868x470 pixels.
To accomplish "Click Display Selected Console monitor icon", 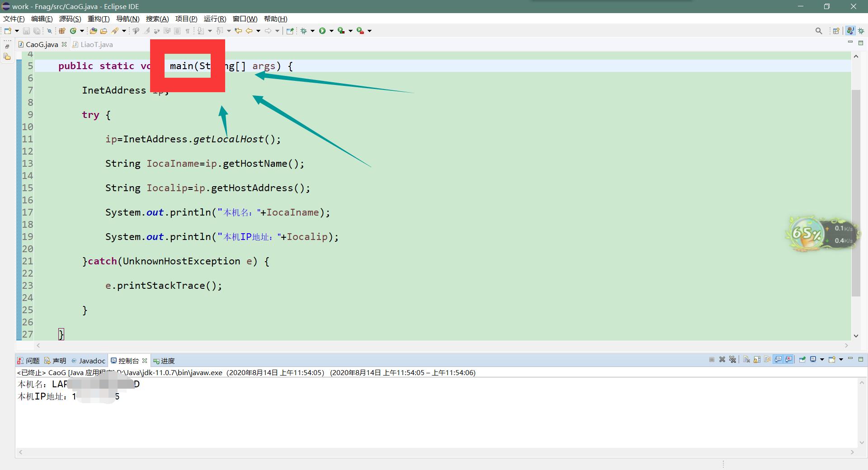I will coord(813,359).
